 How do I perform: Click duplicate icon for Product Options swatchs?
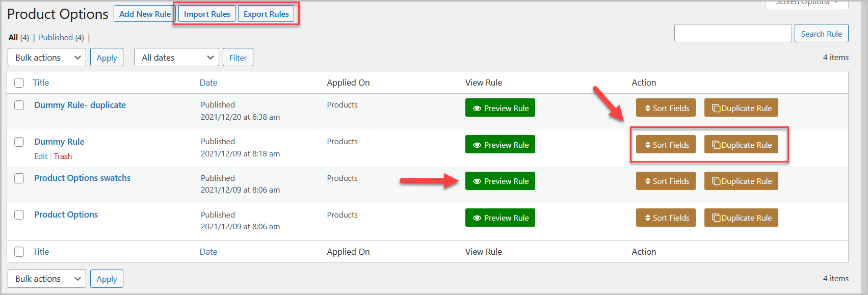point(716,181)
